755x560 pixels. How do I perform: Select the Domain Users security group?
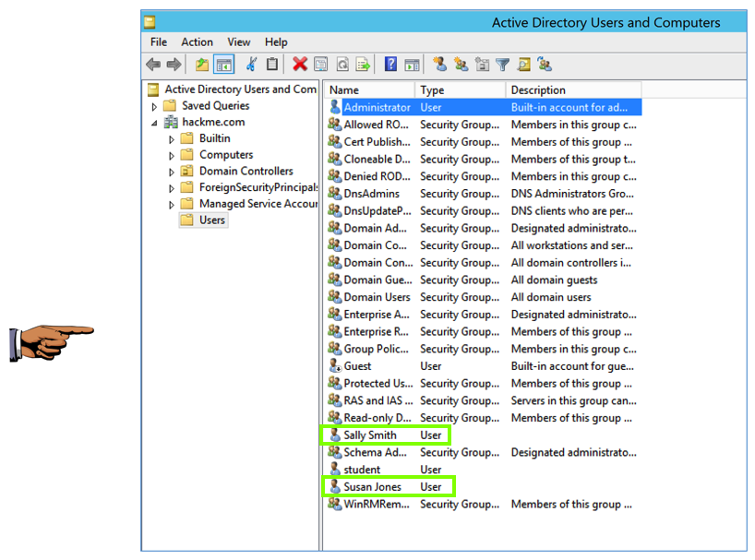click(x=377, y=297)
